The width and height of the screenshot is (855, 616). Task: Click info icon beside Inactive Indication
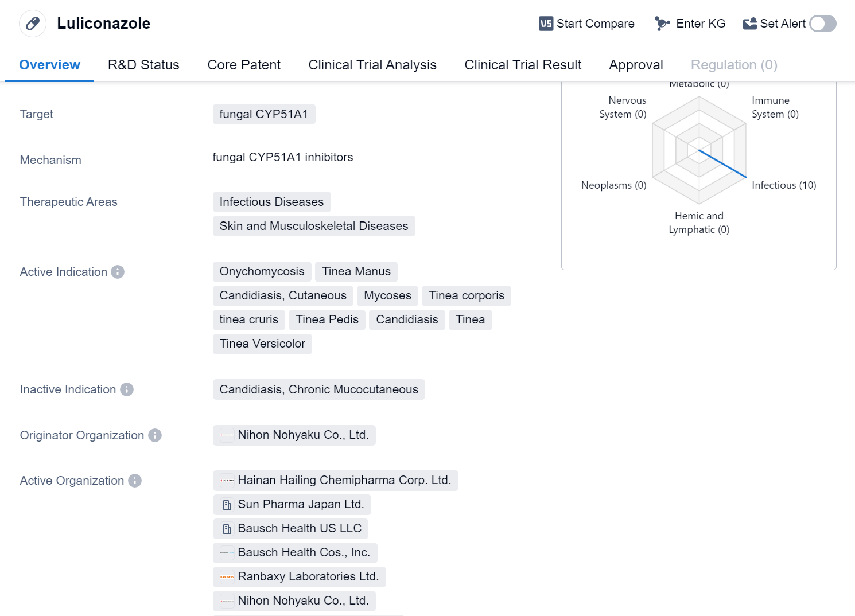coord(127,389)
